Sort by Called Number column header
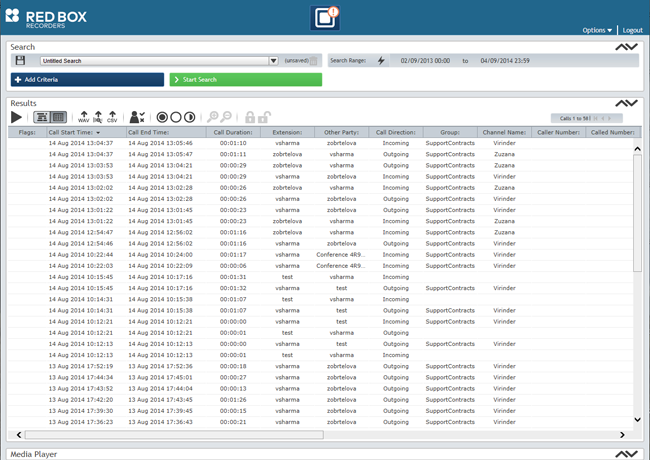The height and width of the screenshot is (460, 650). (x=613, y=133)
